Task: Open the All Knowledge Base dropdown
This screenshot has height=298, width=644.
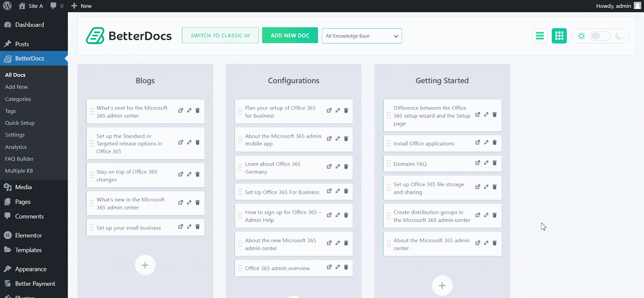Action: pos(362,36)
